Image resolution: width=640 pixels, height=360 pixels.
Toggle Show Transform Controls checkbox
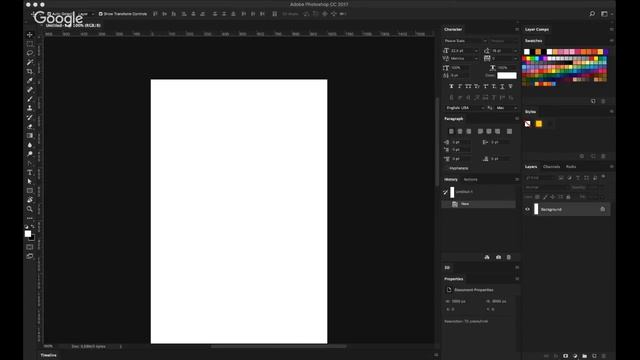(100, 14)
